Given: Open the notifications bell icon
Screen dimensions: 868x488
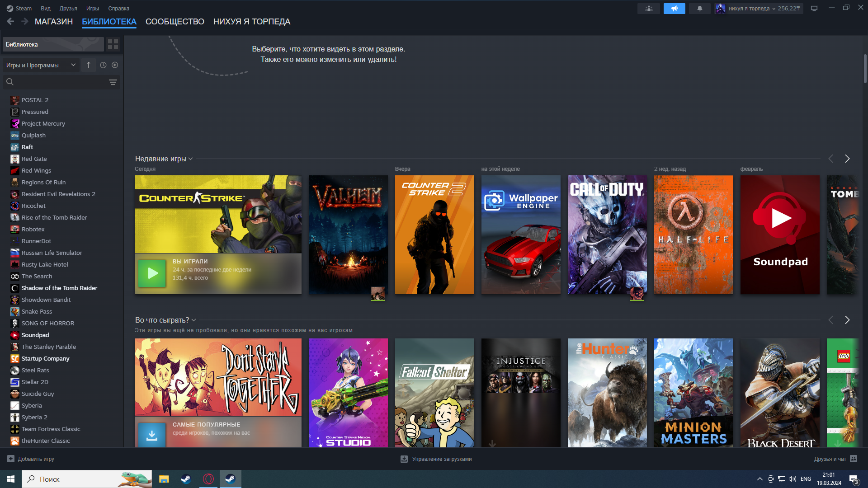Looking at the screenshot, I should click(x=699, y=9).
